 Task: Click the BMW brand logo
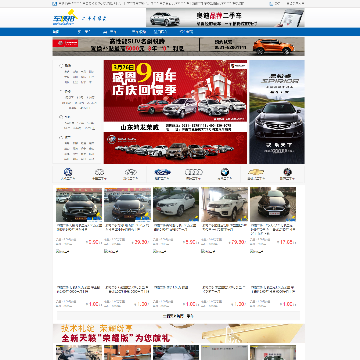coord(225,172)
